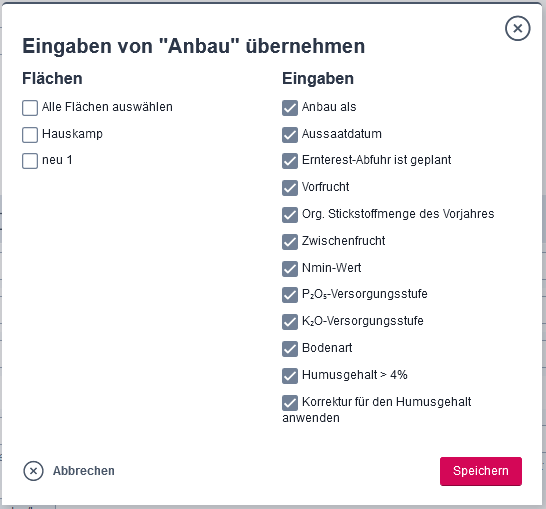This screenshot has width=546, height=509.
Task: Close the dialog with the X icon
Action: point(517,28)
